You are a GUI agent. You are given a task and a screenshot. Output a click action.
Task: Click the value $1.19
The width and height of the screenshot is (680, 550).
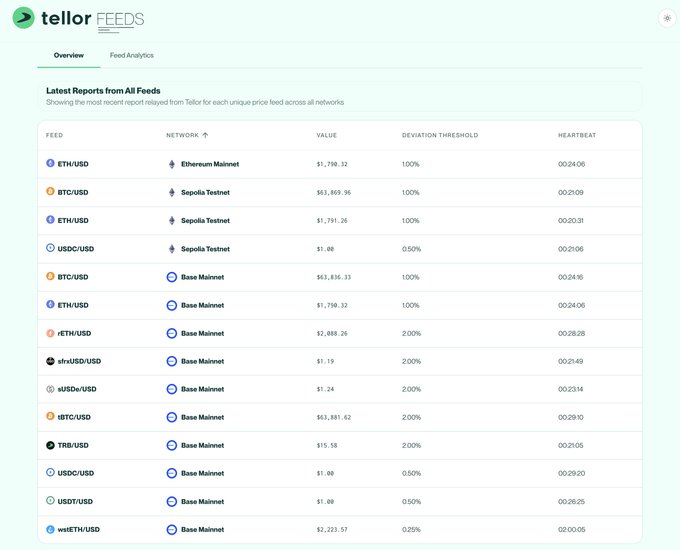[x=325, y=361]
